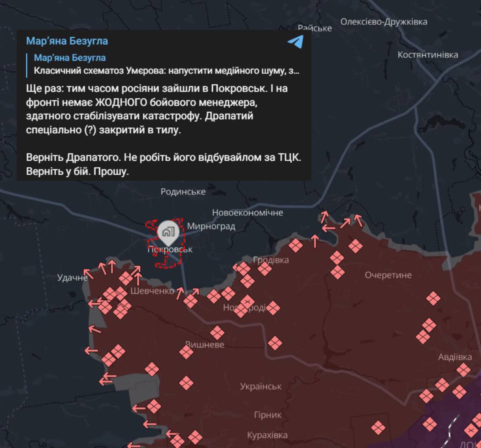Open quoted reply about схематоз Умєрова
The height and width of the screenshot is (448, 481).
[x=166, y=64]
